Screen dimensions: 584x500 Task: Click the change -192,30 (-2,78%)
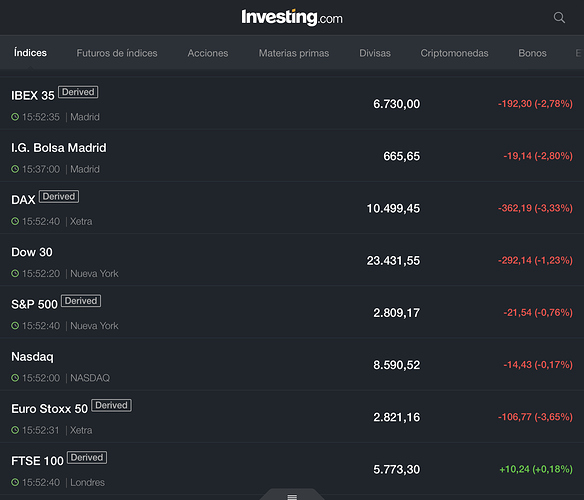click(x=535, y=104)
